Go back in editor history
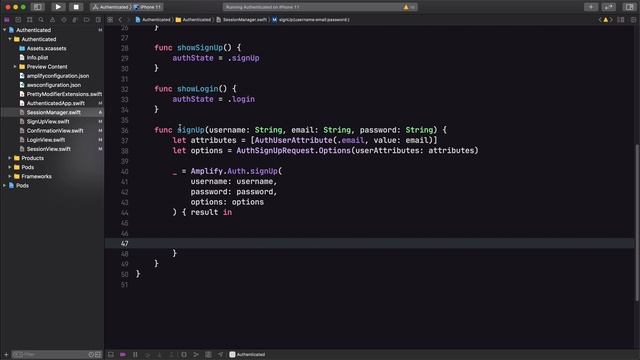 (120, 20)
